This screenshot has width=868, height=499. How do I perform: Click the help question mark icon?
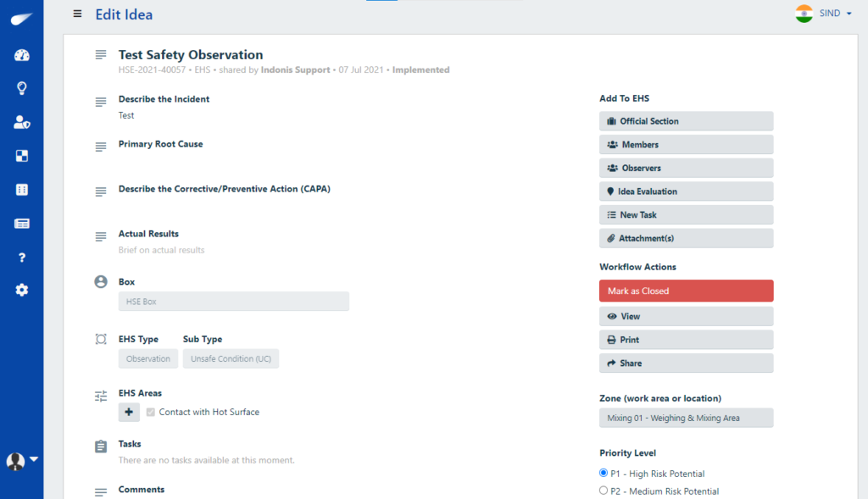(22, 258)
